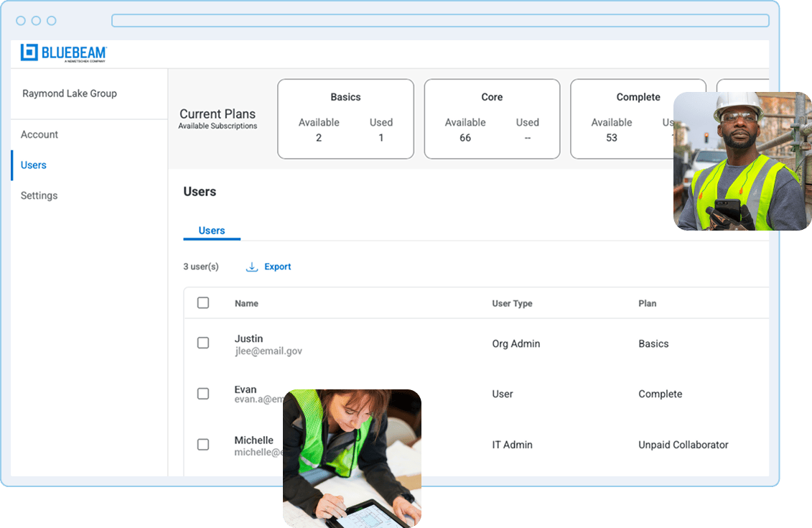Sort the table by the Name column
This screenshot has height=528, width=812.
[x=246, y=303]
